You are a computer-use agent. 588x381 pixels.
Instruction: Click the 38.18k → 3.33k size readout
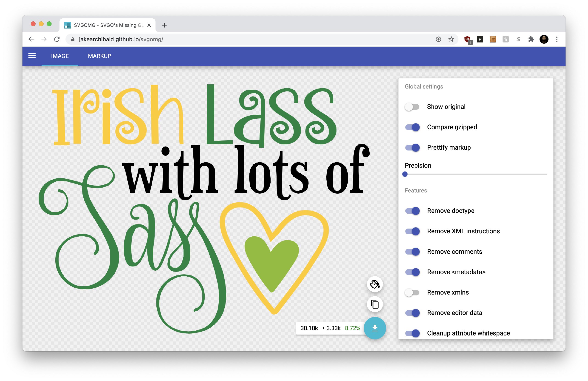321,328
